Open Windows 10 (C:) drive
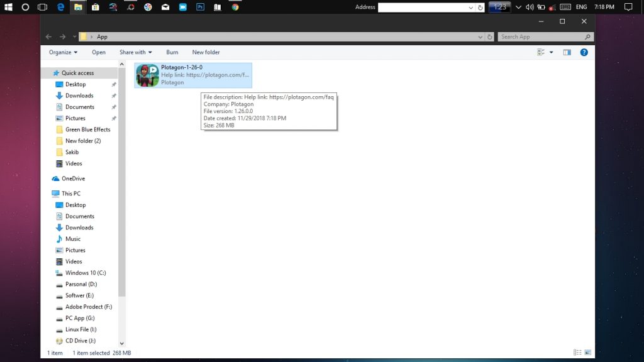Image resolution: width=644 pixels, height=362 pixels. [86, 273]
